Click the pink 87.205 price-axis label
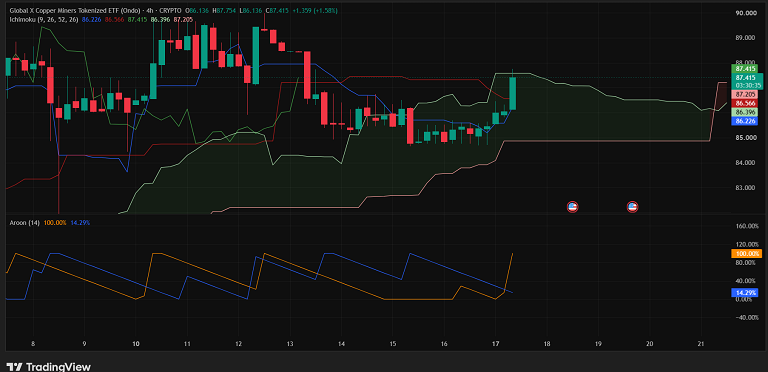 (x=744, y=94)
